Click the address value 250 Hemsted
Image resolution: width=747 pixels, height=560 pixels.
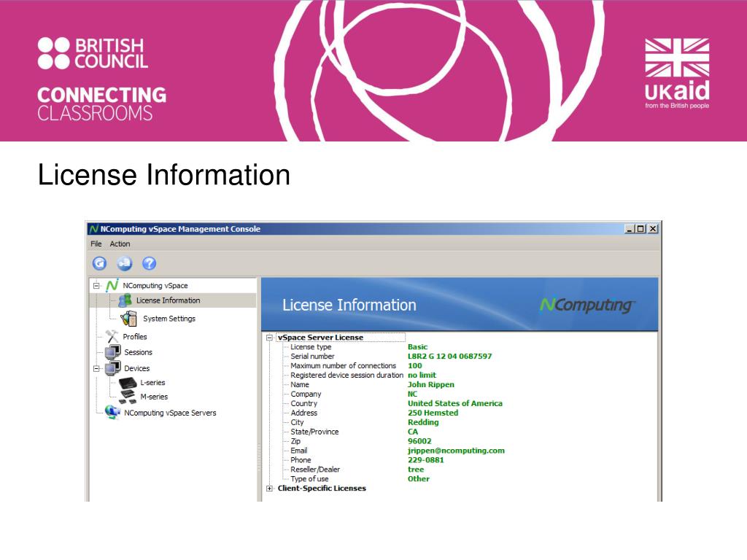pos(433,413)
